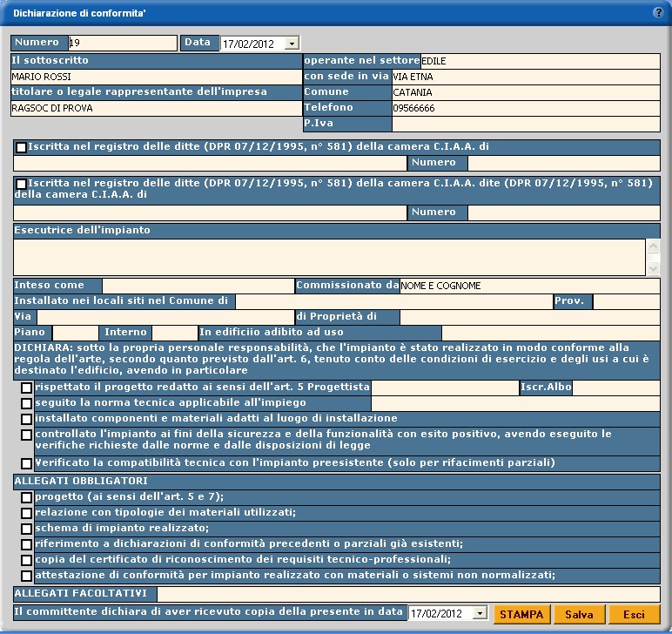
Task: Click the P.Iva input field
Action: 526,124
